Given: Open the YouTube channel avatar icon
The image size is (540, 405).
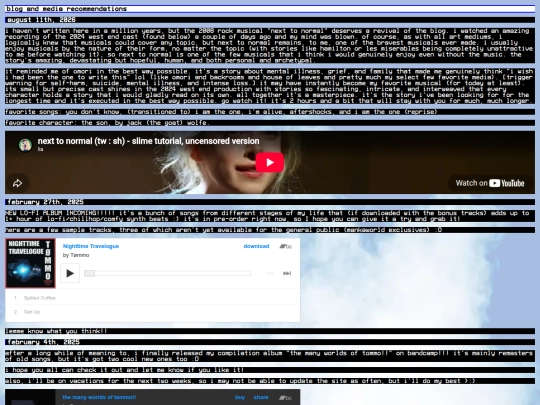Looking at the screenshot, I should click(25, 145).
